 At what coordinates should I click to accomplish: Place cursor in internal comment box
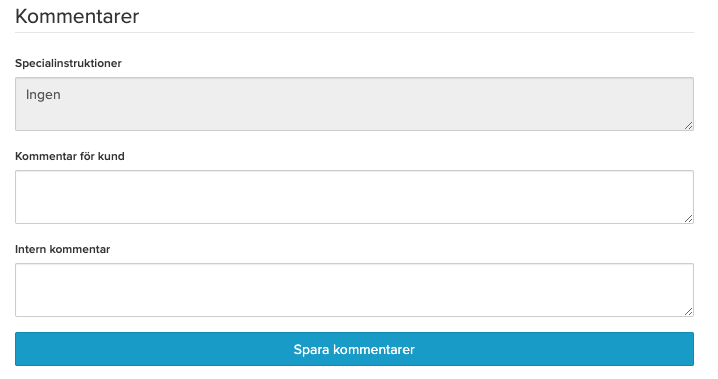tap(354, 290)
